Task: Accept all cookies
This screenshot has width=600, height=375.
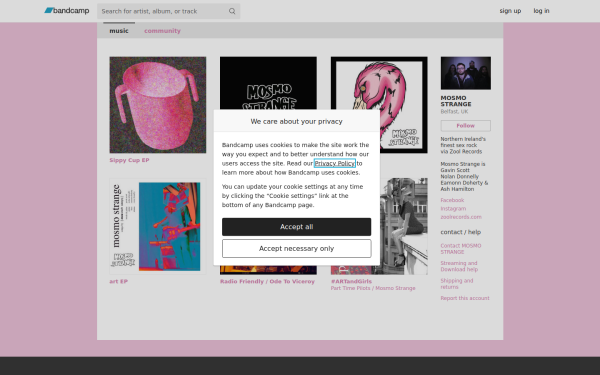Action: point(297,227)
